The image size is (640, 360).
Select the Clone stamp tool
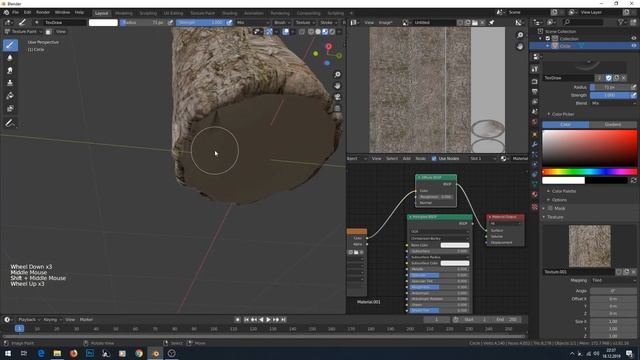pos(10,83)
